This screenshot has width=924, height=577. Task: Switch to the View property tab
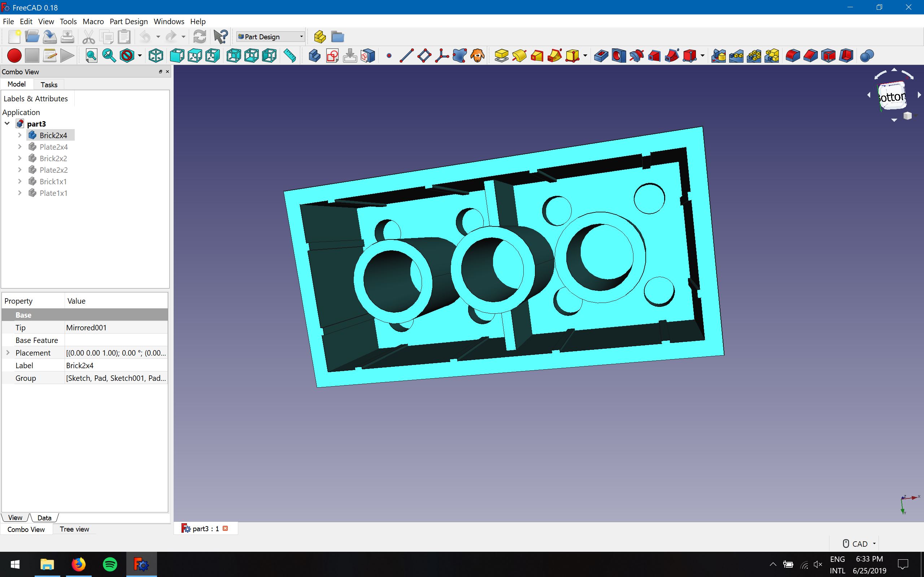(x=15, y=517)
